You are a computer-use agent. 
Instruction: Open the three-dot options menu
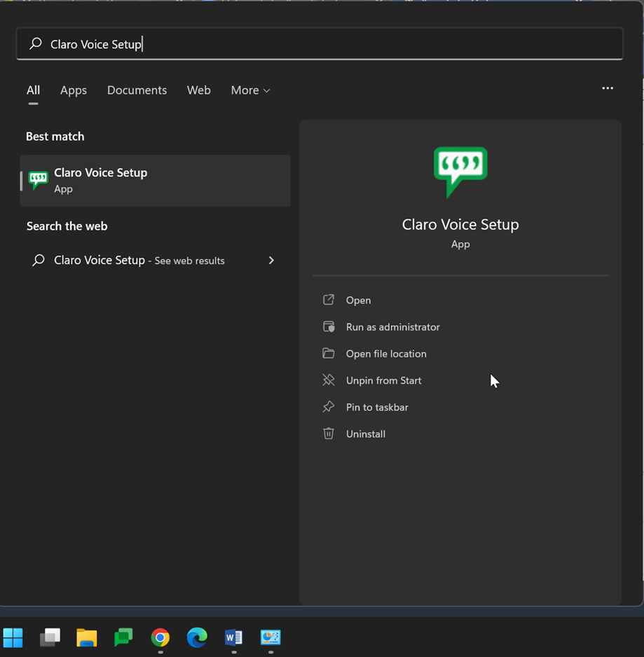[x=608, y=88]
